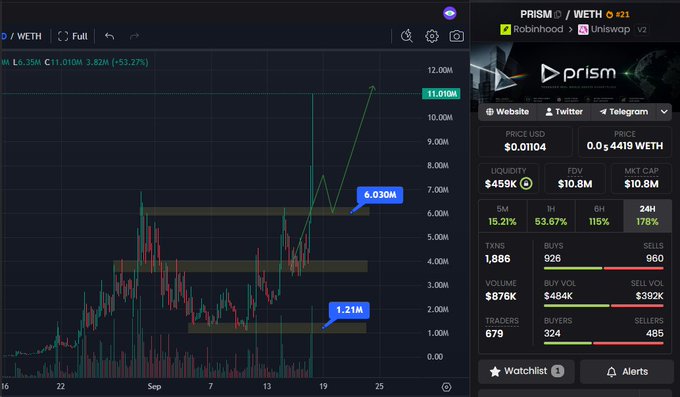Take a chart snapshot with camera icon

tap(456, 36)
